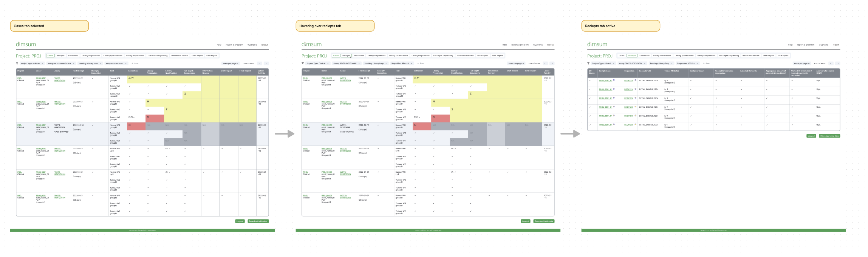868x257 pixels.
Task: Click Download table data in the Cases-selected screen
Action: (258, 221)
